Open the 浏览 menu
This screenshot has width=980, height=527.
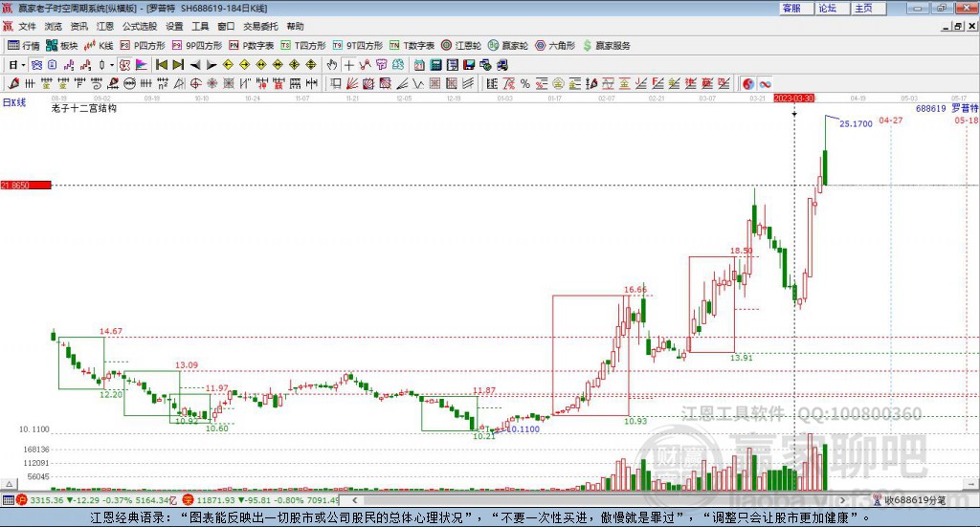(54, 26)
